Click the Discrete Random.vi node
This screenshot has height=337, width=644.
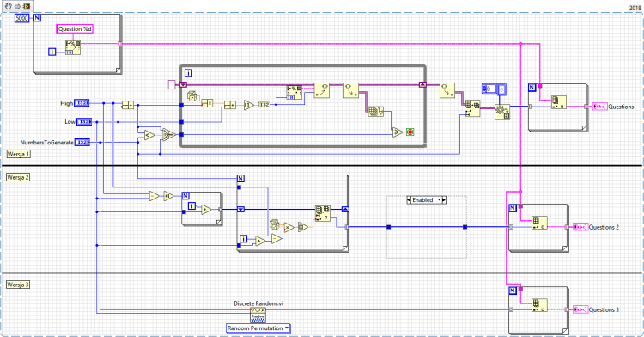pyautogui.click(x=258, y=316)
